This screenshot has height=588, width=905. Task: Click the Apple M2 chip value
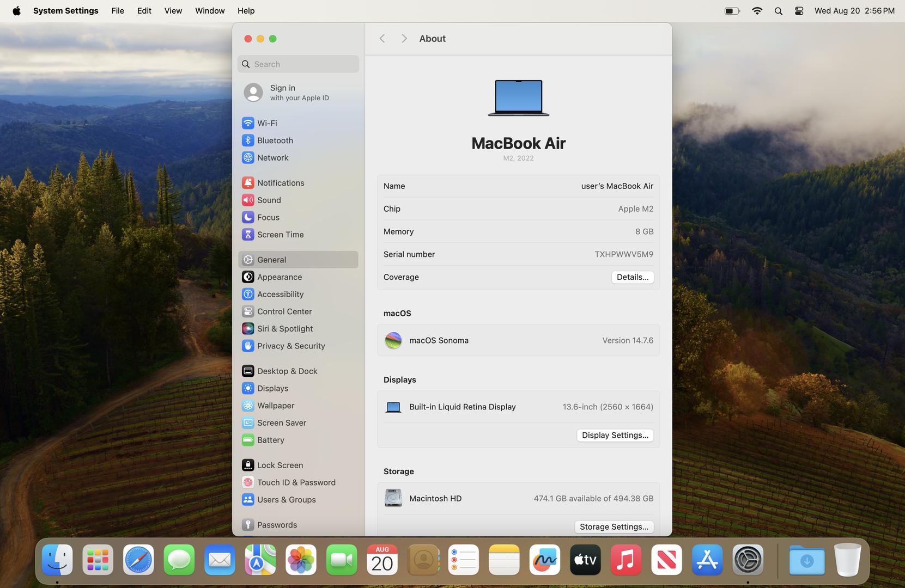(635, 209)
